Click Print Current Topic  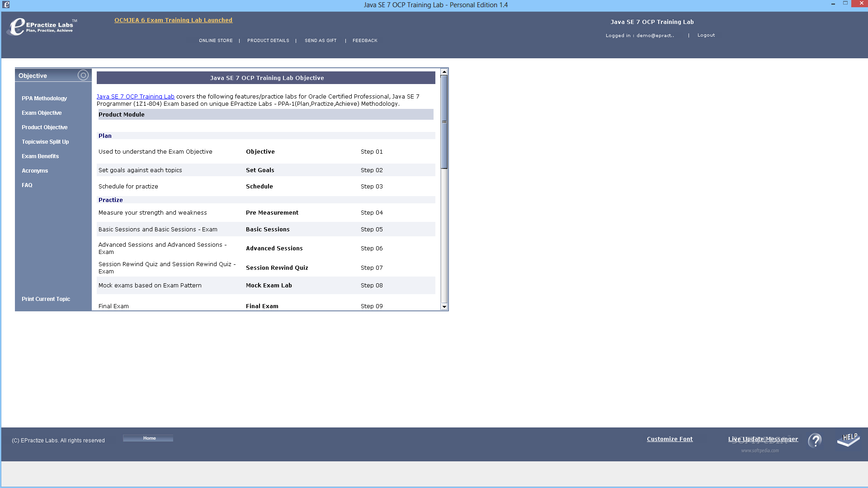pyautogui.click(x=46, y=299)
